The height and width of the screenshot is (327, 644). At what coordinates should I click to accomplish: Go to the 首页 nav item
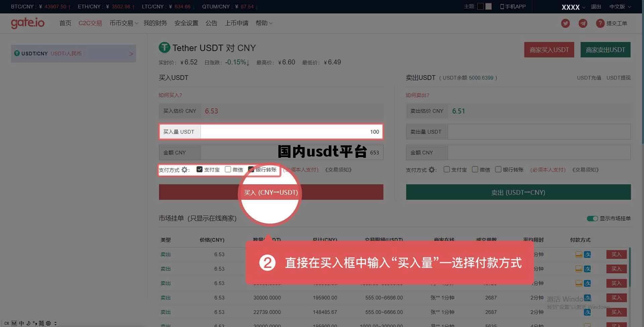pos(65,23)
